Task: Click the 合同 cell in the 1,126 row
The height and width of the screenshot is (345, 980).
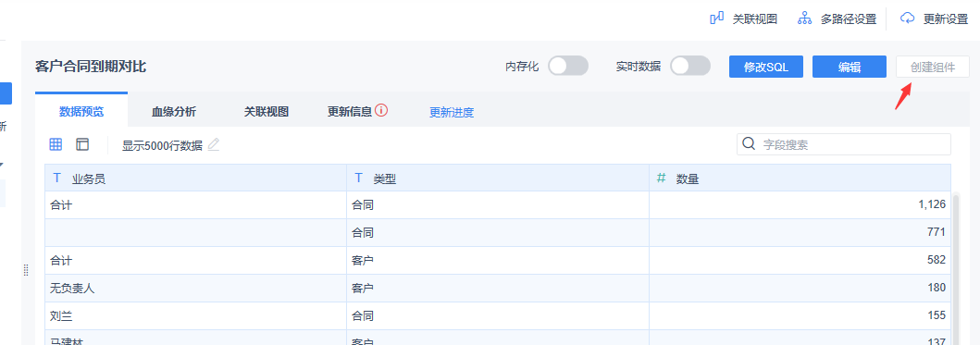Action: pyautogui.click(x=498, y=204)
